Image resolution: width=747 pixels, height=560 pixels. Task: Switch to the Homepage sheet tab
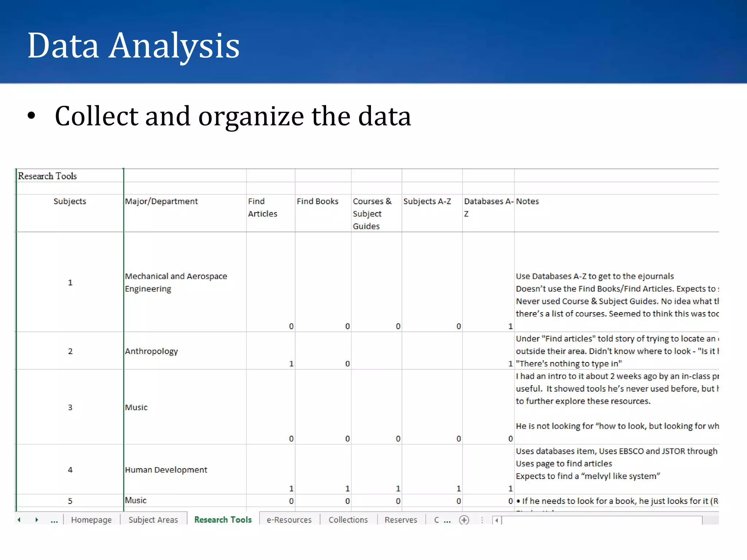coord(92,520)
